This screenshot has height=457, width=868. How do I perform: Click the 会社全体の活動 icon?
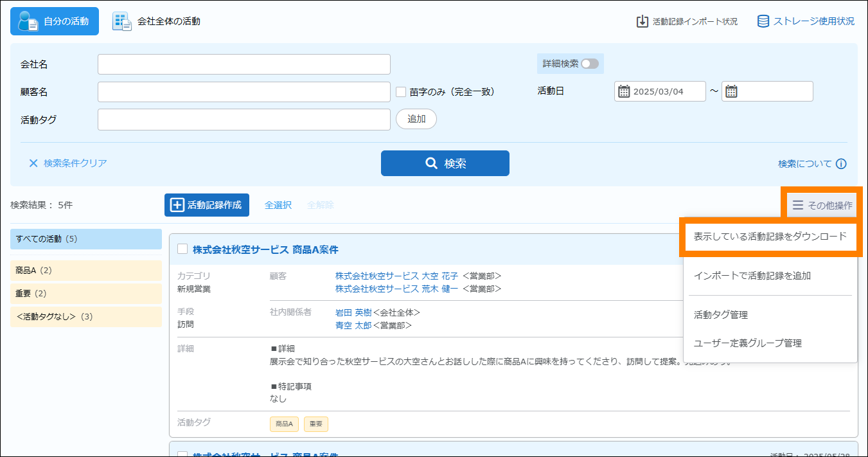(x=121, y=21)
